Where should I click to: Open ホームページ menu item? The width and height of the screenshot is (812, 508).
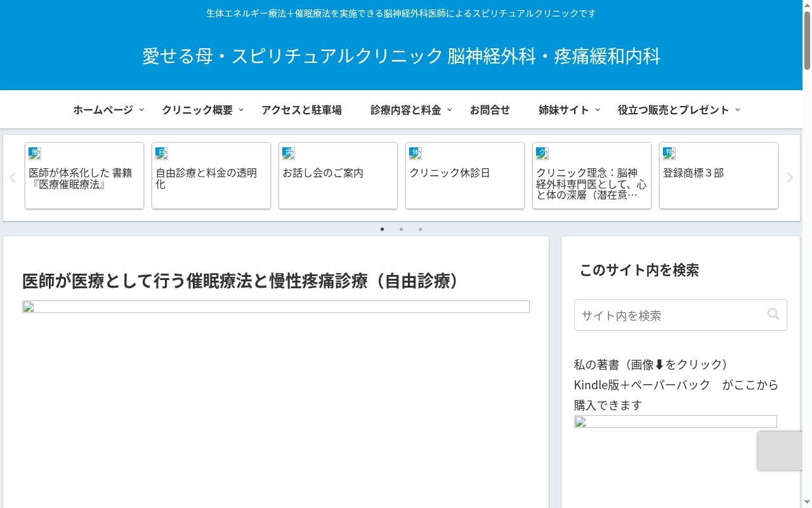click(103, 110)
